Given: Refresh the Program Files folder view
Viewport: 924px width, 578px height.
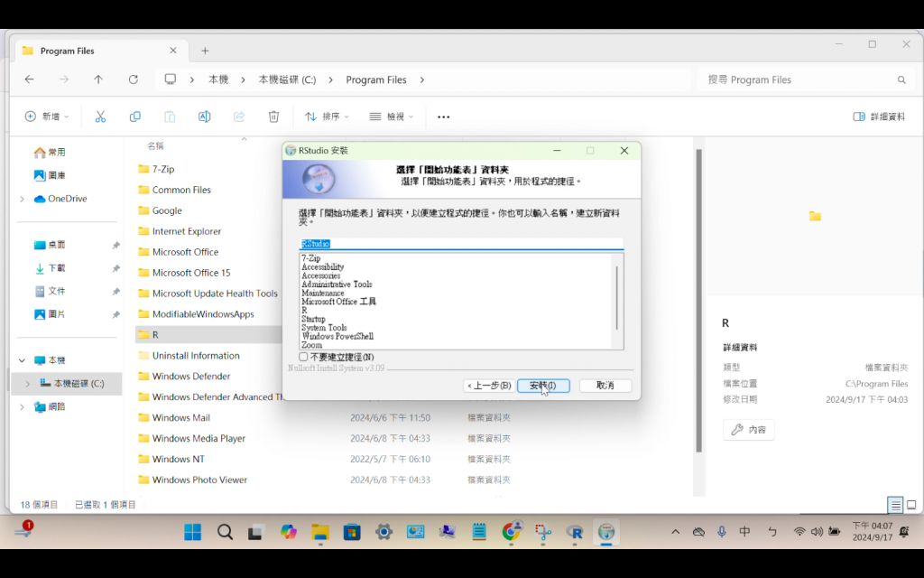Looking at the screenshot, I should (134, 79).
